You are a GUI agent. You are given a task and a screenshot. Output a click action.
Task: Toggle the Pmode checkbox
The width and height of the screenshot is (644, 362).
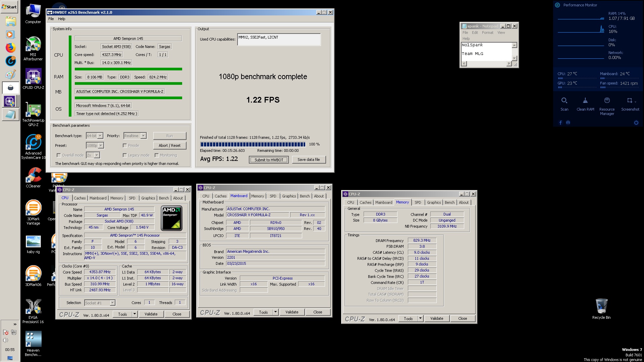click(125, 145)
